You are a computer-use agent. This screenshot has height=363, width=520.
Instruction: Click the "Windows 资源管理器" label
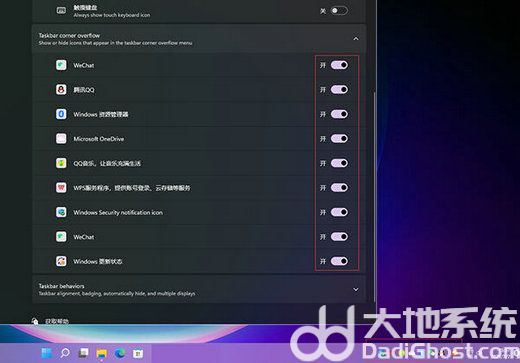(x=101, y=114)
